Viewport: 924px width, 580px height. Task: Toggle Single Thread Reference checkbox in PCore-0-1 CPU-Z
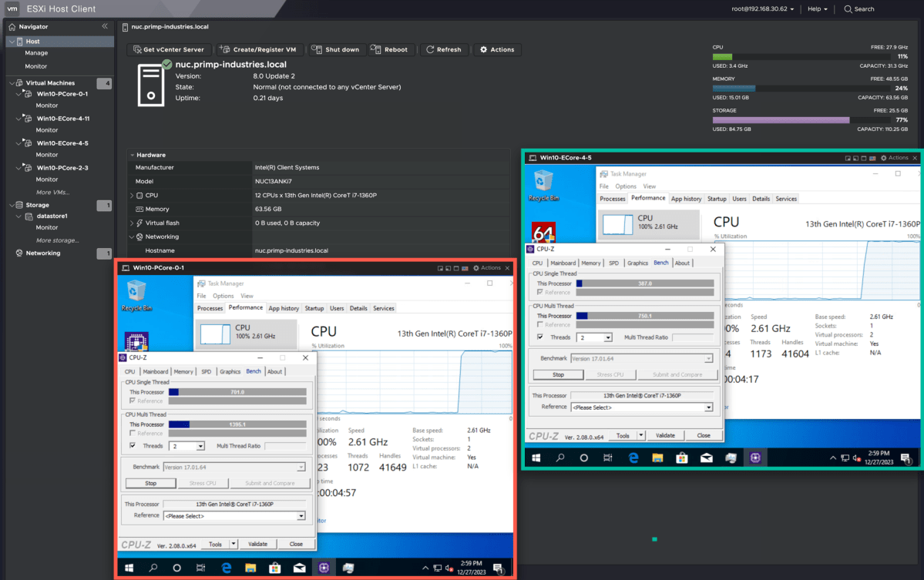click(x=133, y=401)
